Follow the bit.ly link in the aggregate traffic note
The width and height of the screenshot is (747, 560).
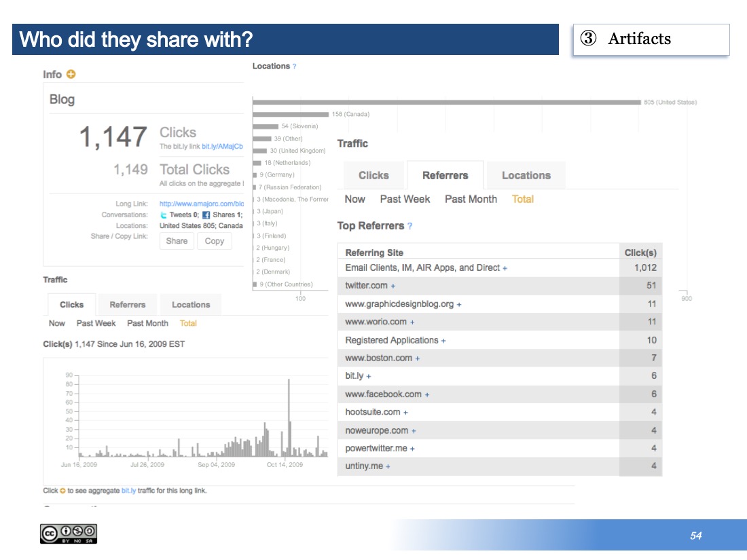128,491
